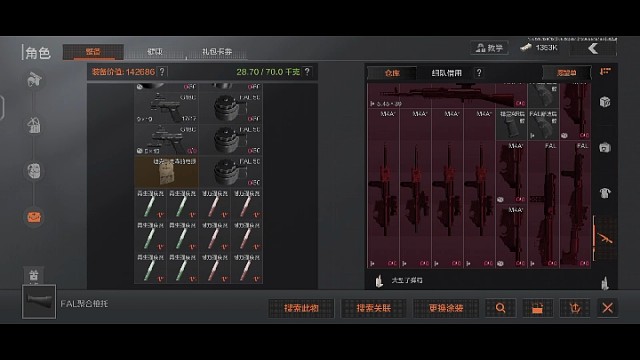Select the FAL pistol grip item in storage
Image resolution: width=640 pixels, height=360 pixels.
(x=543, y=124)
